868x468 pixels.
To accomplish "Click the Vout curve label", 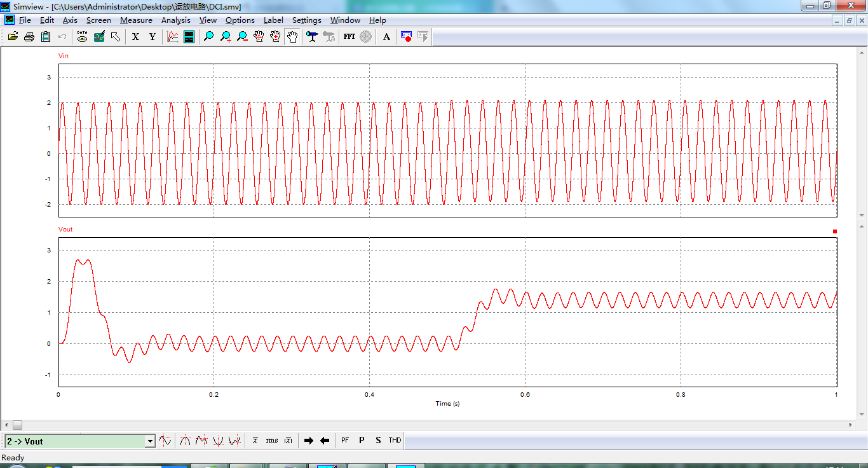I will pos(65,230).
